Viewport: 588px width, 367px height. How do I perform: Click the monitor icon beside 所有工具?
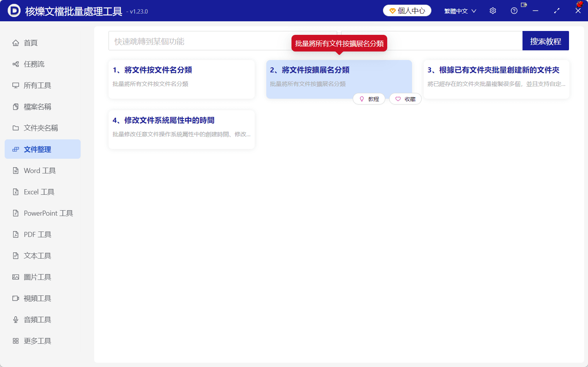coord(16,86)
